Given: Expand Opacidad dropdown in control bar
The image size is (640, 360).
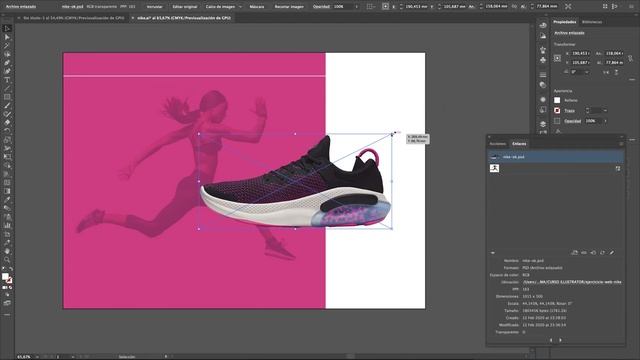Looking at the screenshot, I should [356, 7].
